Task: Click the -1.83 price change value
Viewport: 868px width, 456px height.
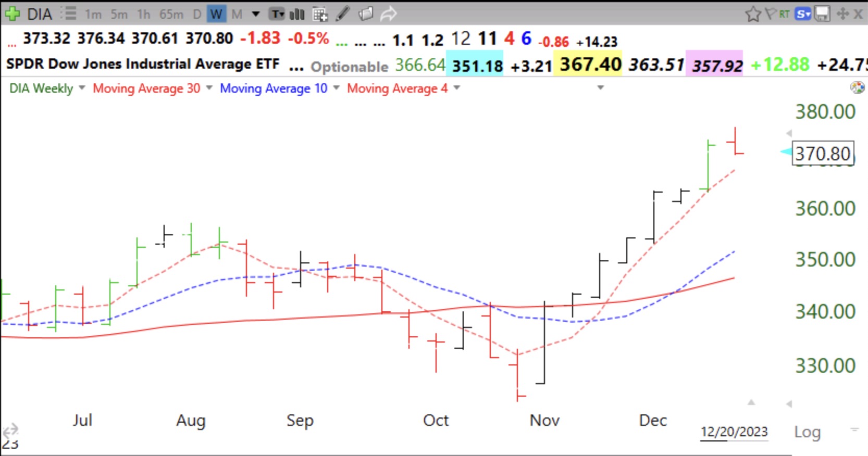Action: click(x=260, y=39)
